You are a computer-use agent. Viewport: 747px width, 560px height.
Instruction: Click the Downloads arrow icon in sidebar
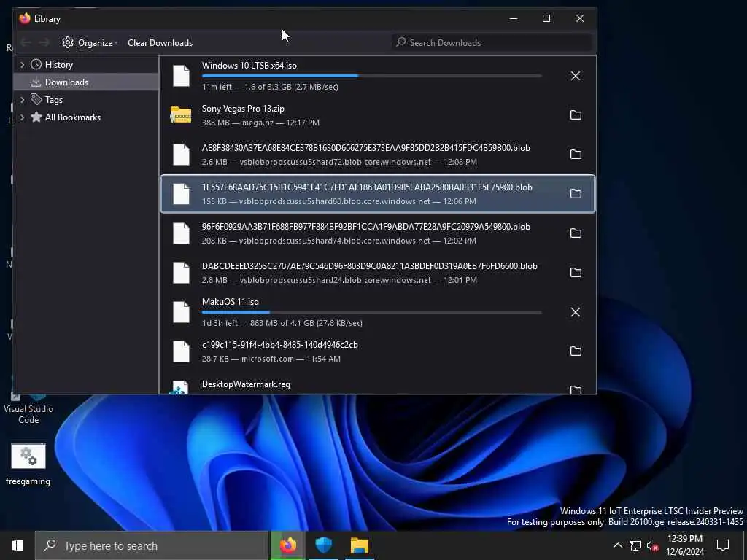pyautogui.click(x=36, y=82)
